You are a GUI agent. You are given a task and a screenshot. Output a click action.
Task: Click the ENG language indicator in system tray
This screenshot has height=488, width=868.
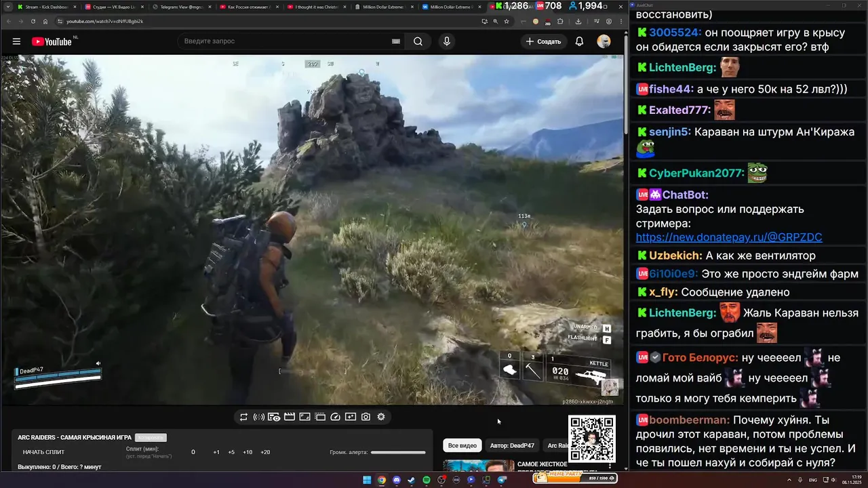point(813,480)
